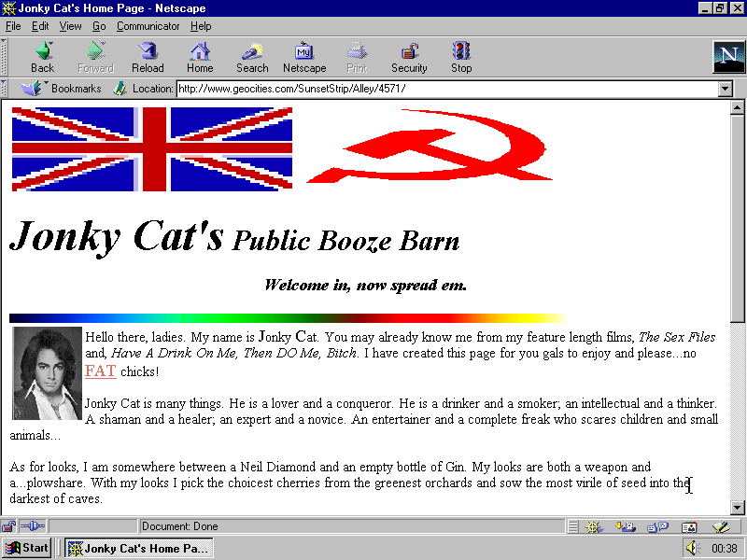Click the online connection plug icon
Screen dimensions: 747x560
point(33,526)
